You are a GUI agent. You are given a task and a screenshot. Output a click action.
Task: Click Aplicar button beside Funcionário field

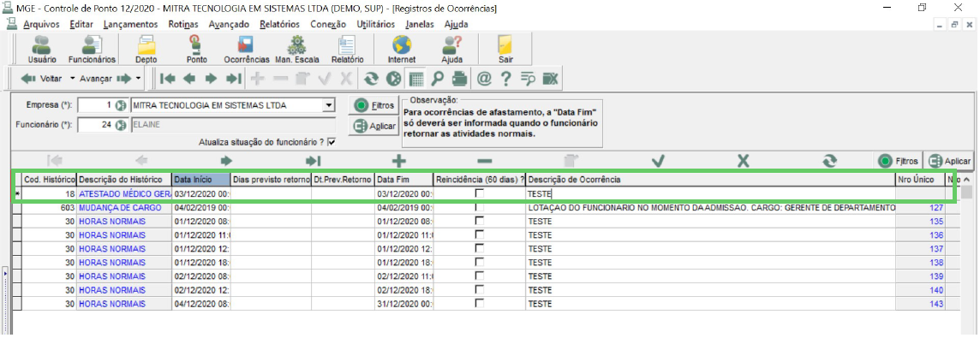373,126
